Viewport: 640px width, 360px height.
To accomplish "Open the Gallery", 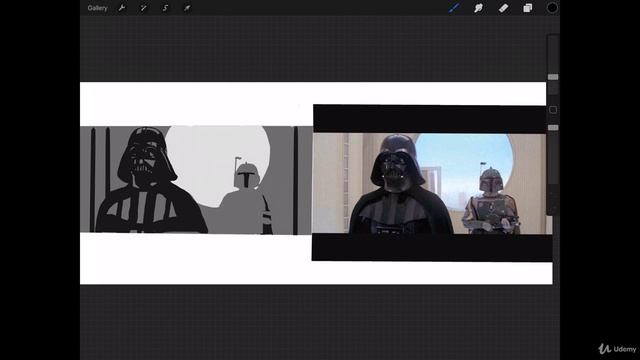I will pyautogui.click(x=97, y=8).
